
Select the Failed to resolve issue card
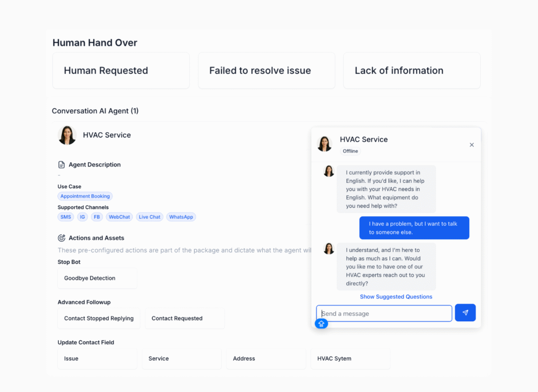click(x=266, y=70)
